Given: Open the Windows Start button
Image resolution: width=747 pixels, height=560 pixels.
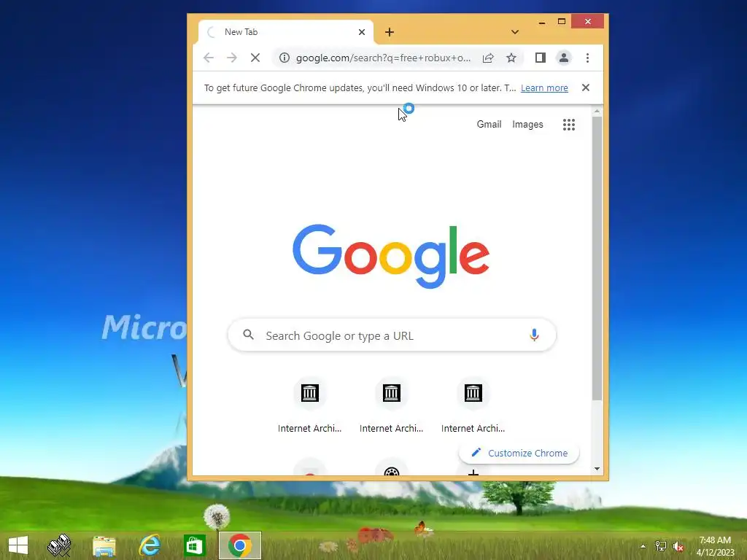Looking at the screenshot, I should click(18, 545).
